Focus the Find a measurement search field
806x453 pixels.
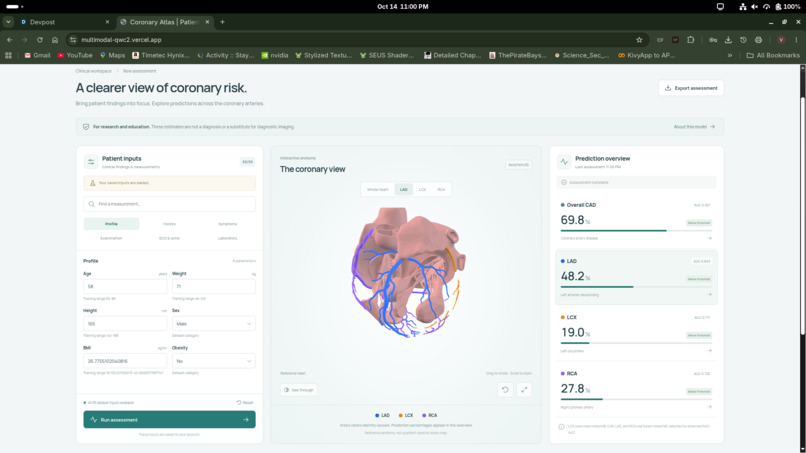pos(169,204)
